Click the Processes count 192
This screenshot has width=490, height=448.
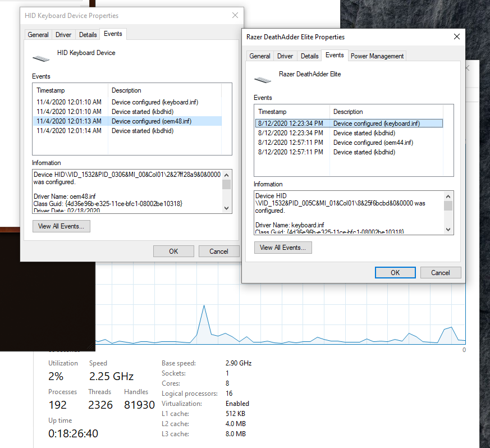pyautogui.click(x=57, y=405)
